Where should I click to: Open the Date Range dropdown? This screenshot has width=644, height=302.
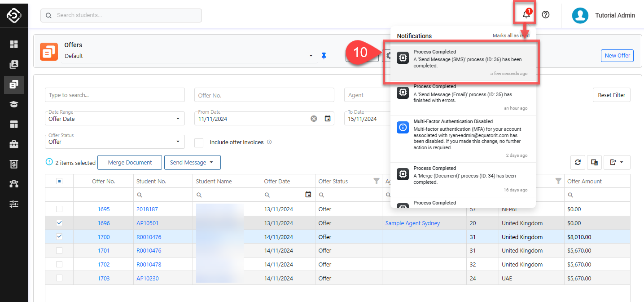pos(114,119)
